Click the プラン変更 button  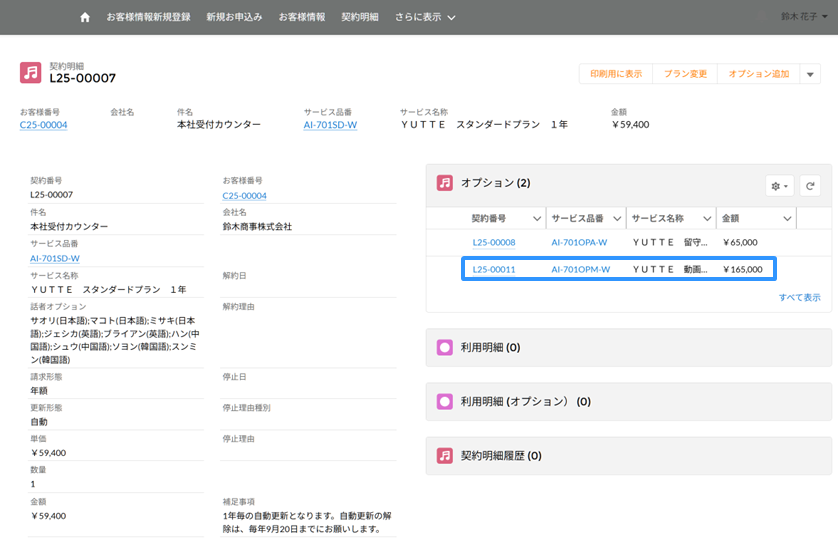pos(685,74)
